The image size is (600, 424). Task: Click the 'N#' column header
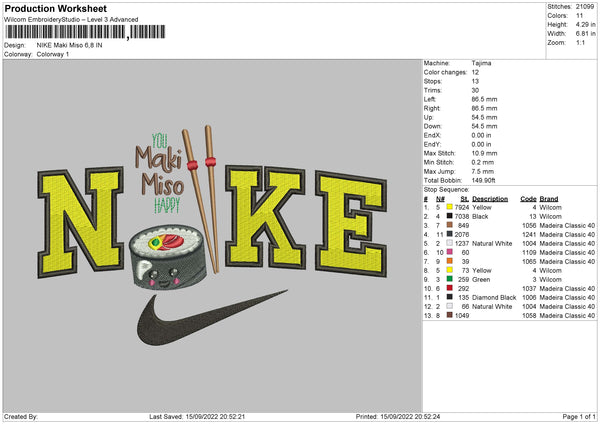coord(440,199)
